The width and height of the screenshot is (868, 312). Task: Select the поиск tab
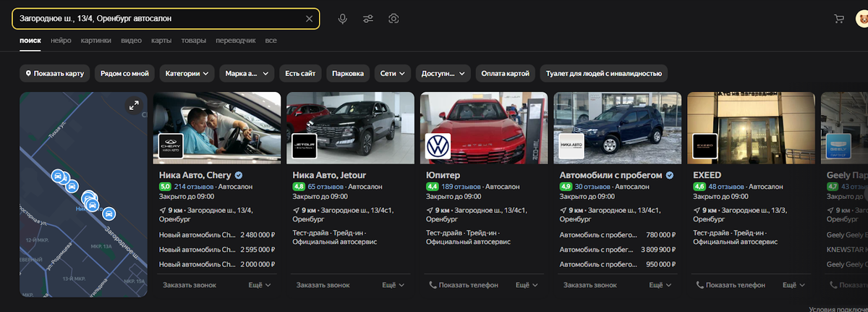[x=30, y=41]
